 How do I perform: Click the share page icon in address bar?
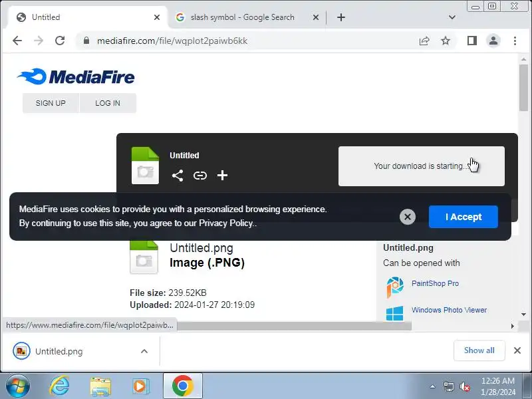(x=424, y=41)
